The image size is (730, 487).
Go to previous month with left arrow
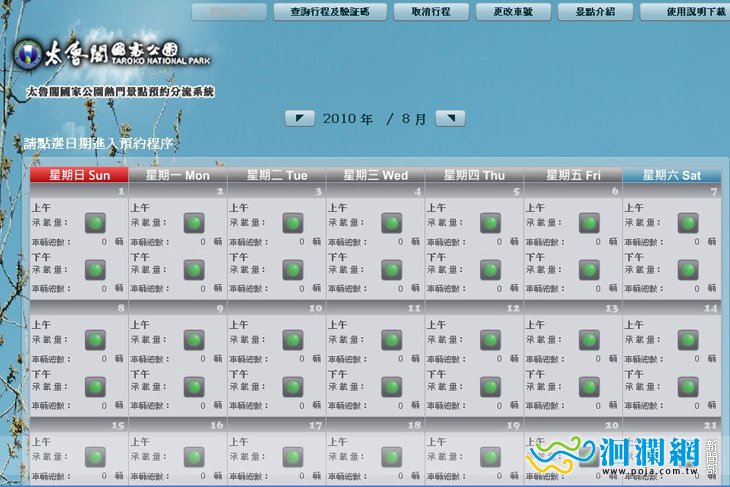pyautogui.click(x=299, y=118)
